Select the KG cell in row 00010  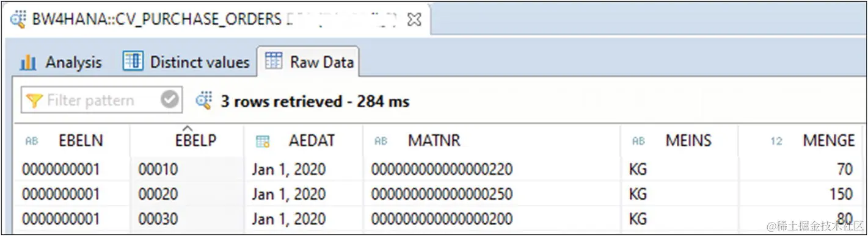click(679, 169)
